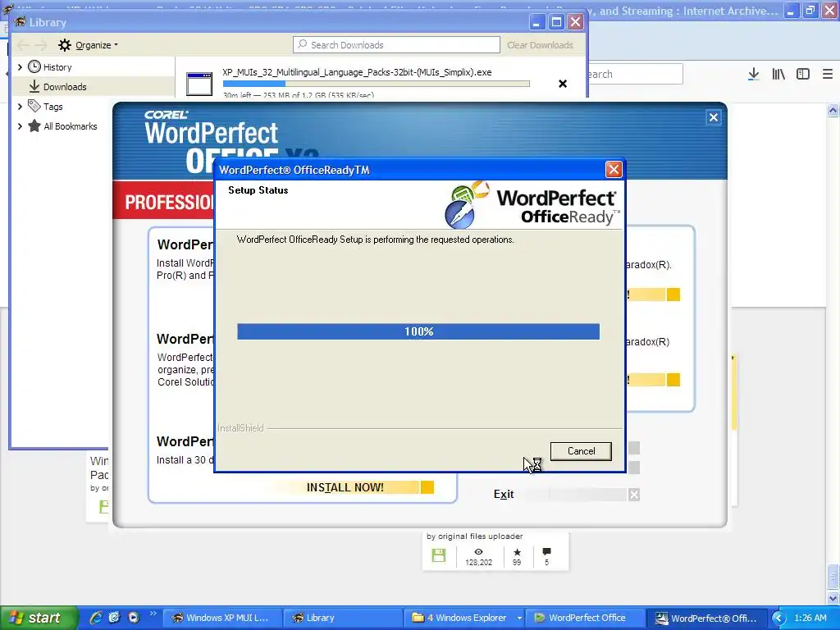Expand quick launch overflow chevron
This screenshot has width=840, height=630.
click(x=153, y=614)
